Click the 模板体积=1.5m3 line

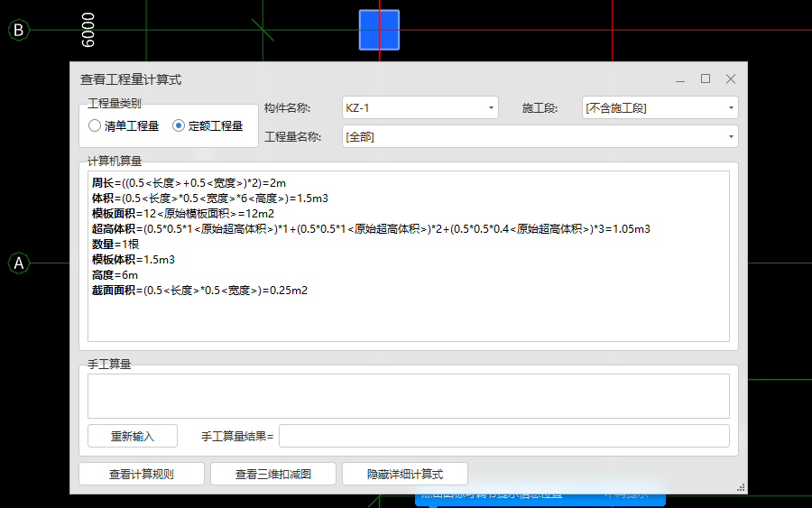pyautogui.click(x=134, y=260)
